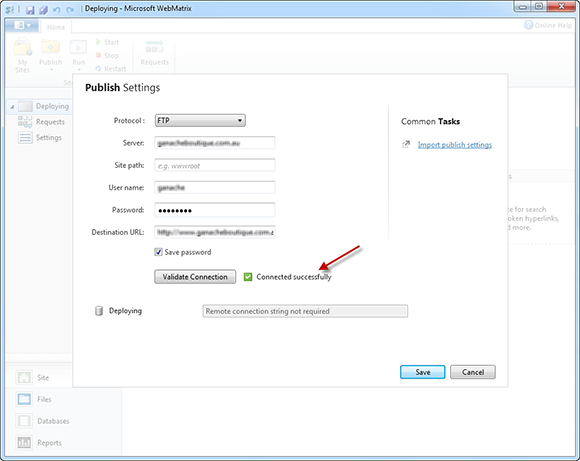The width and height of the screenshot is (580, 461).
Task: Click Save in Publish Settings
Action: [x=422, y=372]
